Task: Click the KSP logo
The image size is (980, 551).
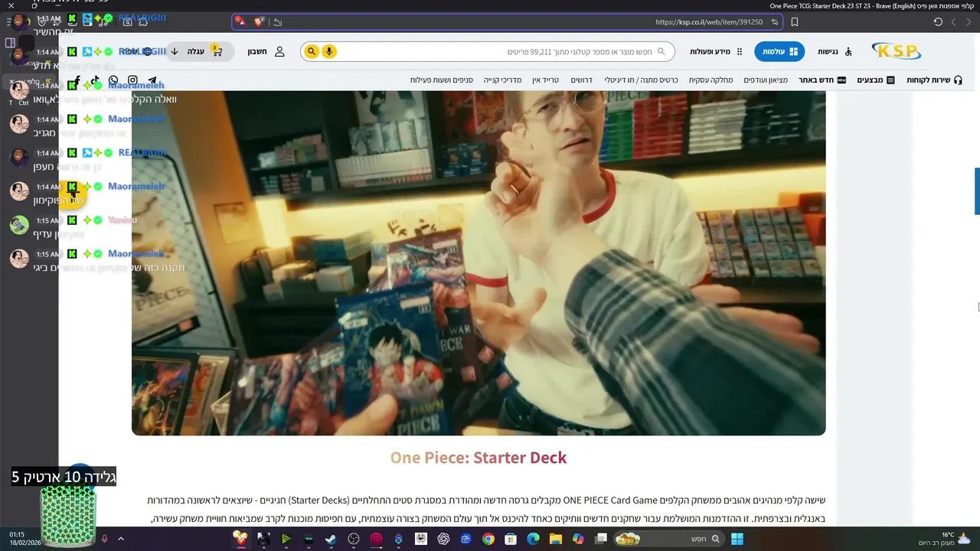Action: tap(896, 51)
